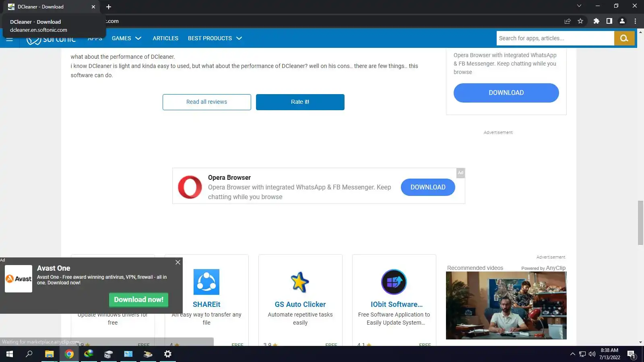Click the Read all reviews button

(x=207, y=102)
